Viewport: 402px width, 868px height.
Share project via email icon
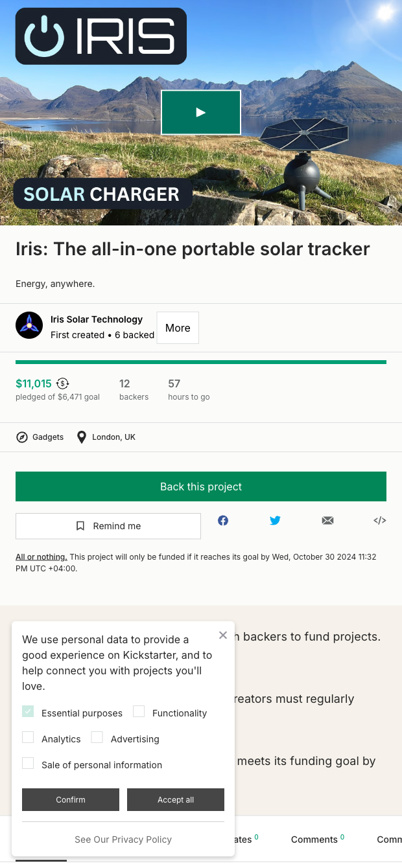327,520
